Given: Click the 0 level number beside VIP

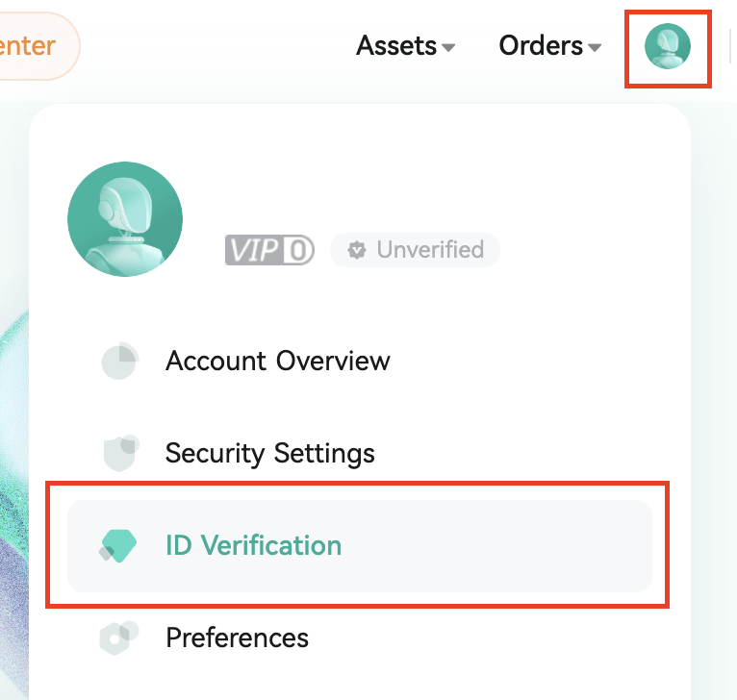Looking at the screenshot, I should pos(299,250).
